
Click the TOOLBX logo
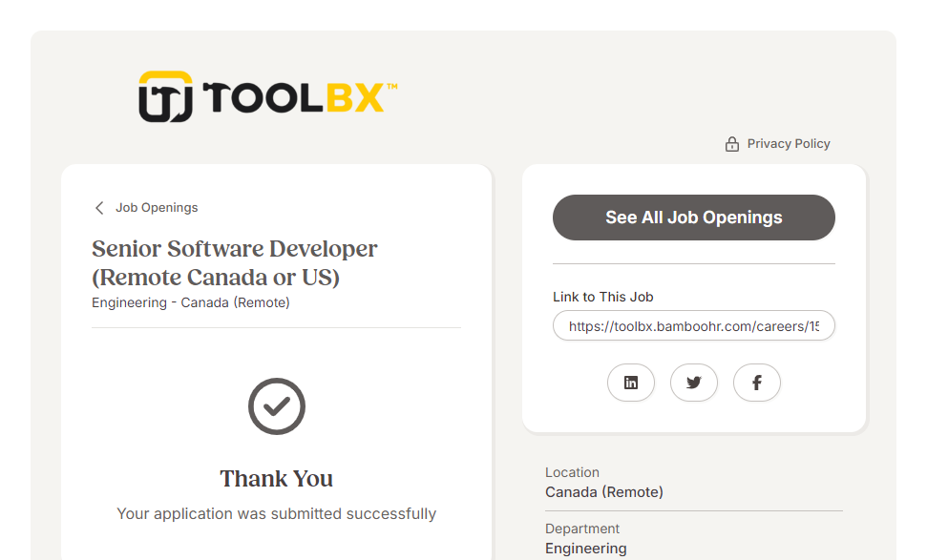[267, 97]
